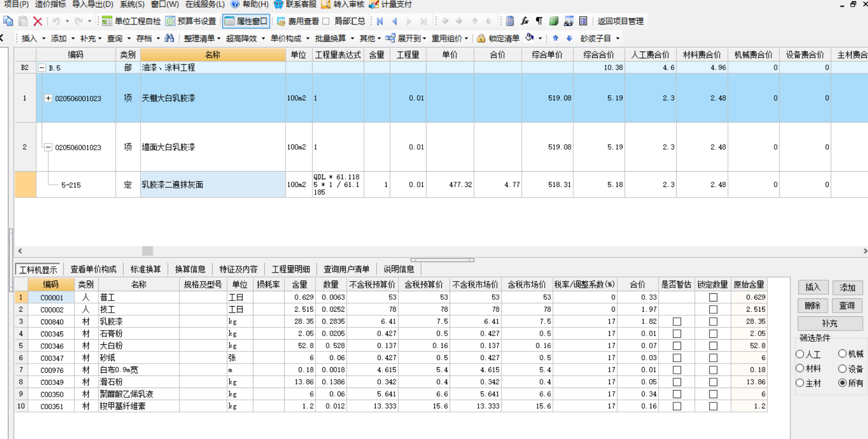Select the 主材 filter radio button

[800, 383]
